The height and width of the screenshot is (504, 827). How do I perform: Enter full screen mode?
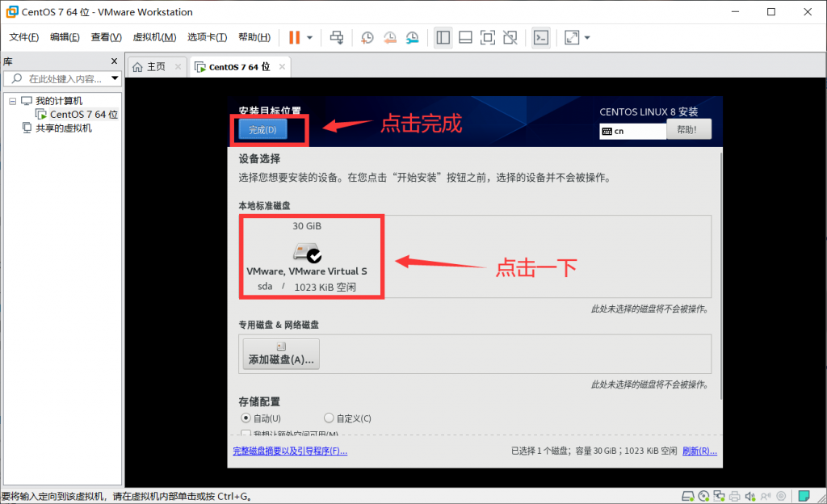point(487,37)
